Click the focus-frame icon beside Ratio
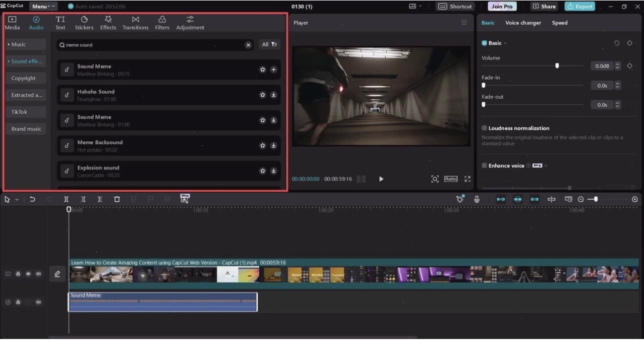 pyautogui.click(x=435, y=179)
